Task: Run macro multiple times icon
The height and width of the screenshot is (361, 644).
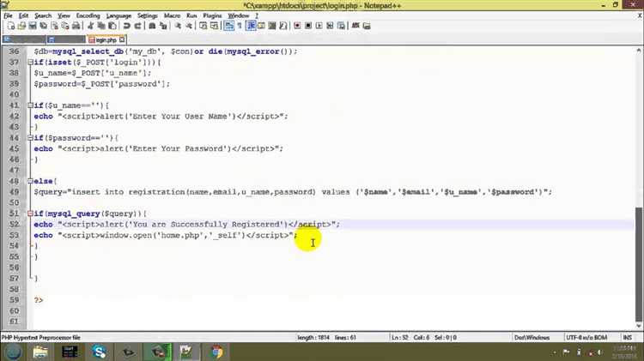Action: 330,26
